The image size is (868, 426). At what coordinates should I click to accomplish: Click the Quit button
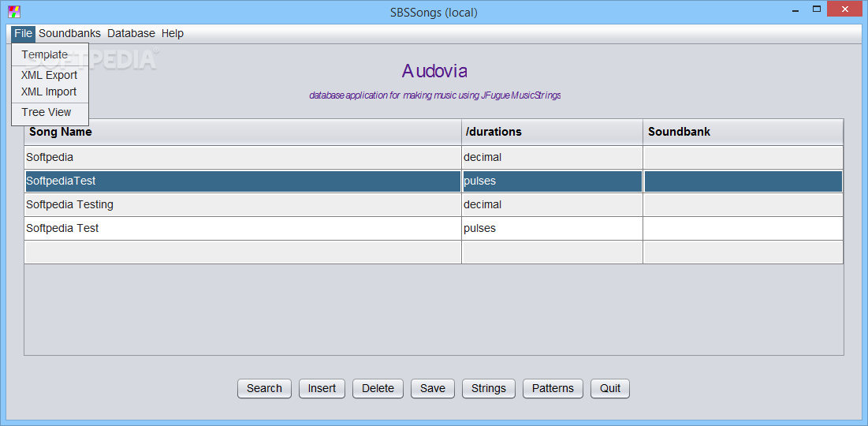point(610,388)
